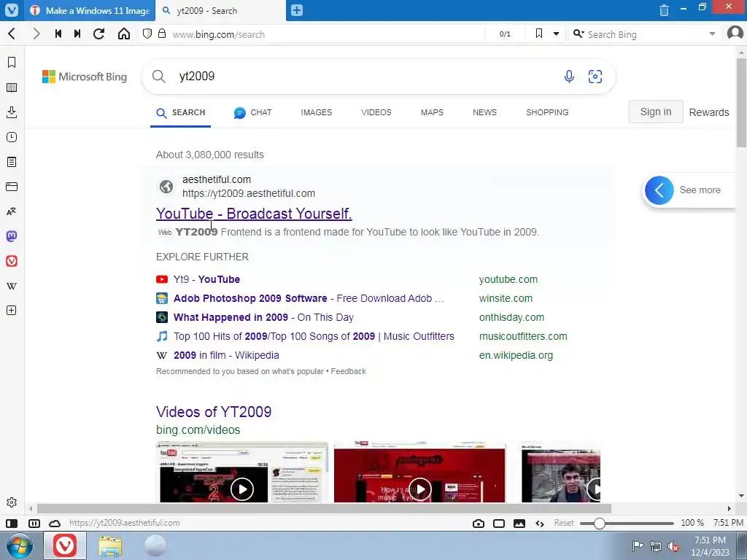Switch to SHOPPING results

tap(547, 112)
